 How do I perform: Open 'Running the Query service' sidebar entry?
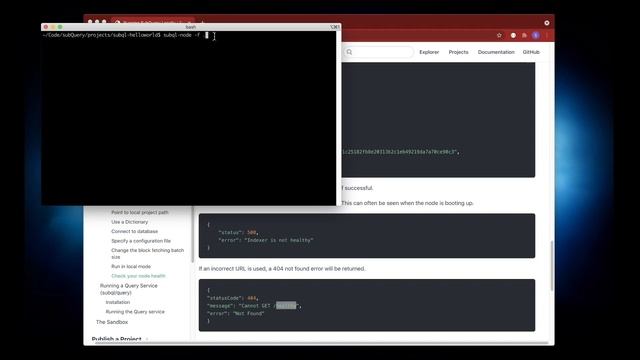pyautogui.click(x=135, y=312)
